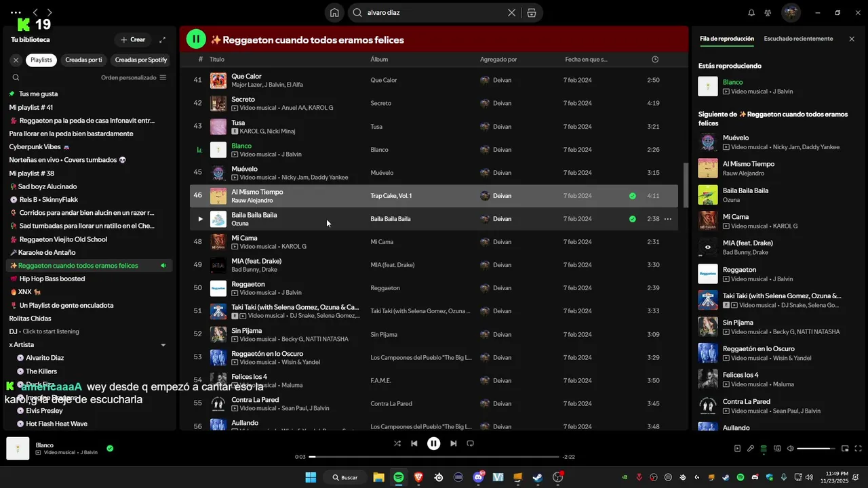Sort tracks by Álbum column

coord(379,59)
